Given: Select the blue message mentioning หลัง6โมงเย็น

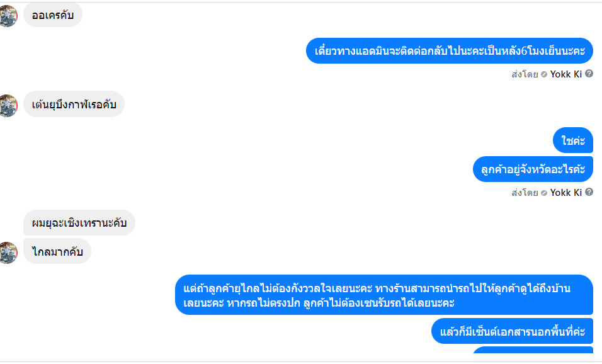Looking at the screenshot, I should click(449, 51).
